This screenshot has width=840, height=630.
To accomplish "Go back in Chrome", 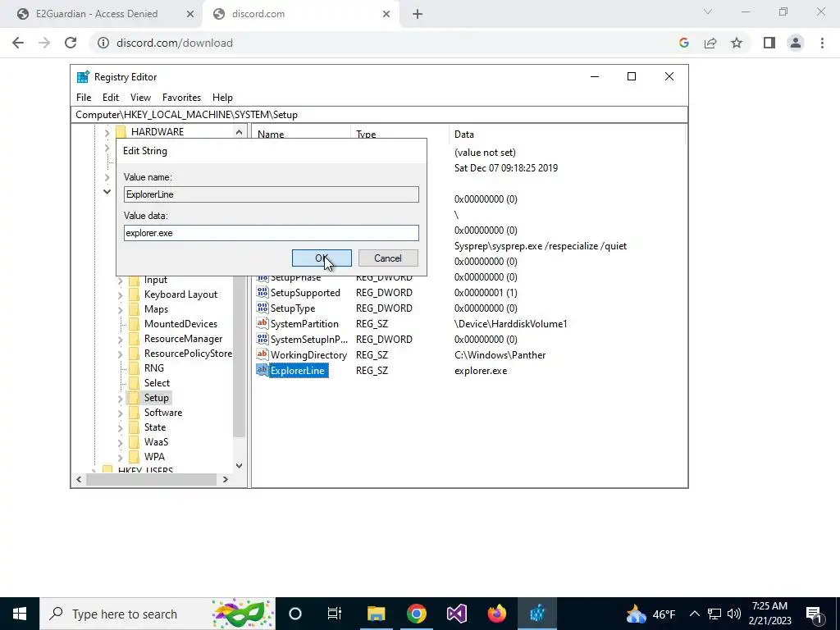I will [18, 43].
